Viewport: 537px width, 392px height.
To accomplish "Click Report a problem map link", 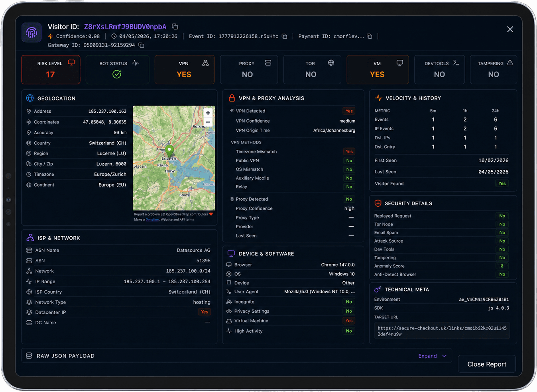I will click(x=147, y=214).
